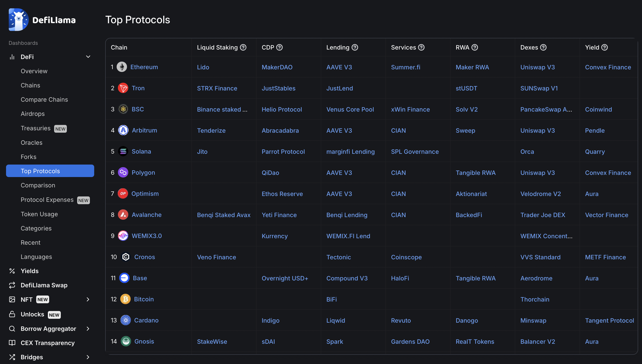Viewport: 642px width, 364px height.
Task: Open Tangent Protocol link
Action: pos(609,320)
